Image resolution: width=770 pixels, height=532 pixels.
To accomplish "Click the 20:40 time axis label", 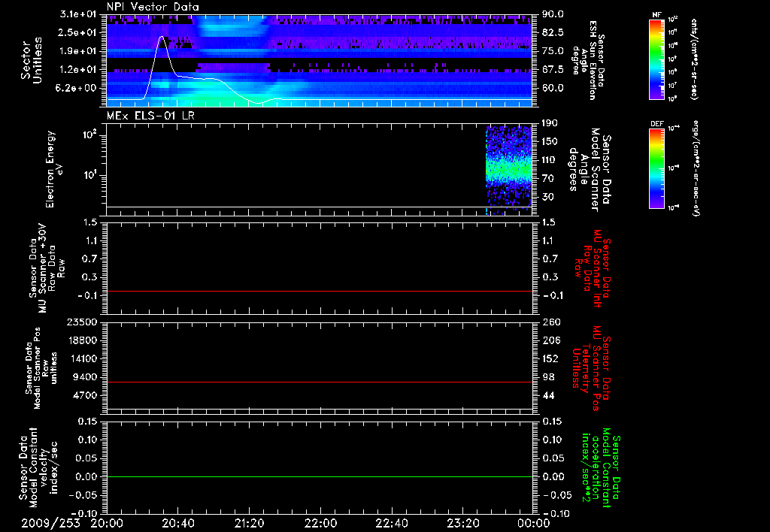I will pyautogui.click(x=177, y=523).
